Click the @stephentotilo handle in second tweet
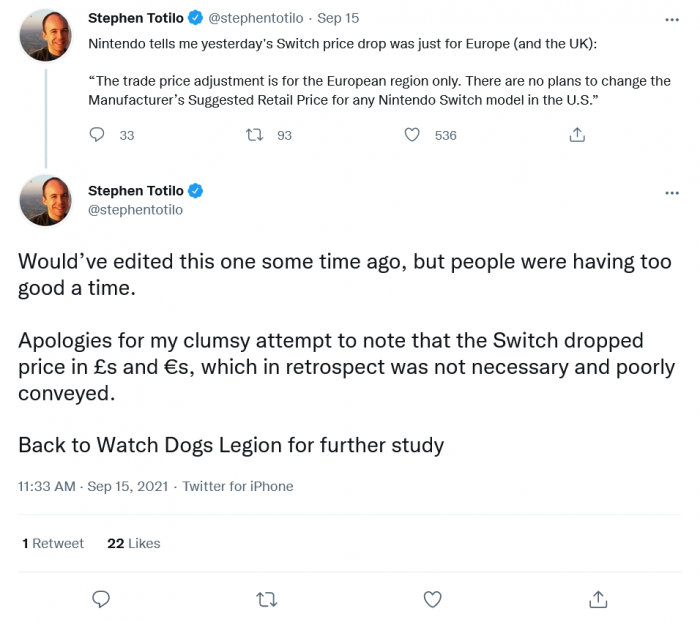This screenshot has width=700, height=622. [x=135, y=210]
